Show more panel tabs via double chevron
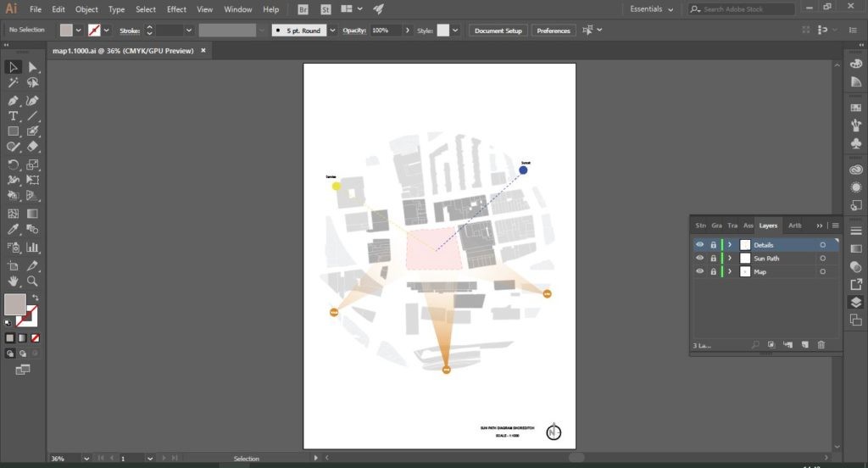868x468 pixels. (x=820, y=226)
